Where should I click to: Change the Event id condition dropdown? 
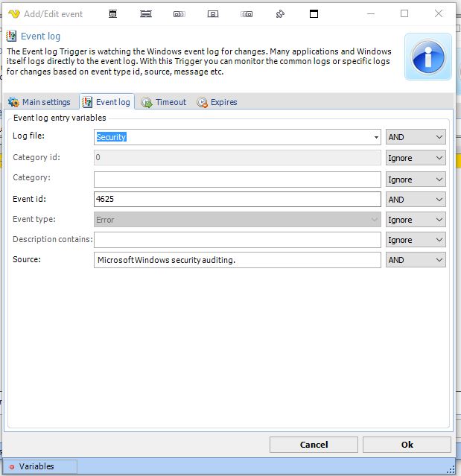click(x=416, y=200)
